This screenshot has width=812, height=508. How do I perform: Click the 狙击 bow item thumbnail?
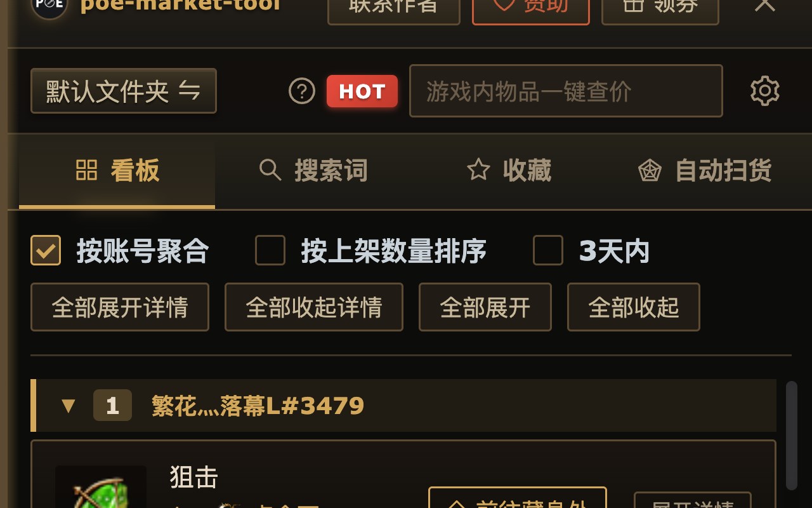101,487
